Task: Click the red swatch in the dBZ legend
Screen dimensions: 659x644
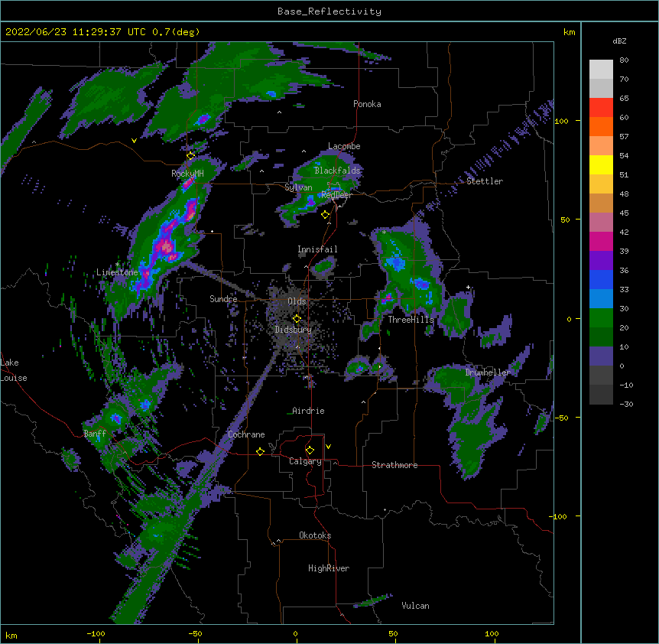Action: [601, 108]
